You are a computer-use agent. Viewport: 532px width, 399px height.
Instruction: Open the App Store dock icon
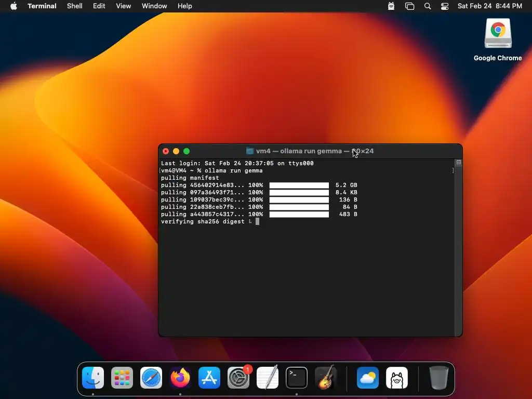(x=209, y=378)
